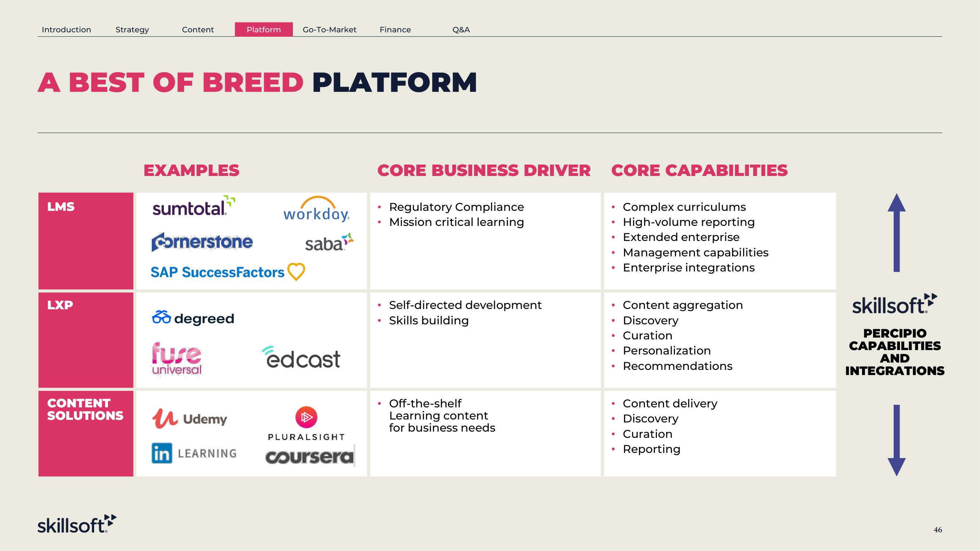Click the Enterprise integrations bullet
This screenshot has height=551, width=980.
pyautogui.click(x=689, y=268)
